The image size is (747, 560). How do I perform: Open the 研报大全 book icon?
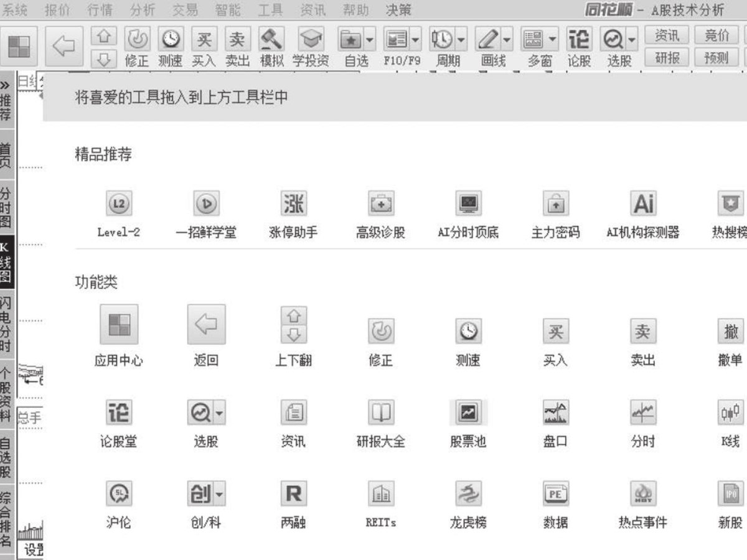380,413
